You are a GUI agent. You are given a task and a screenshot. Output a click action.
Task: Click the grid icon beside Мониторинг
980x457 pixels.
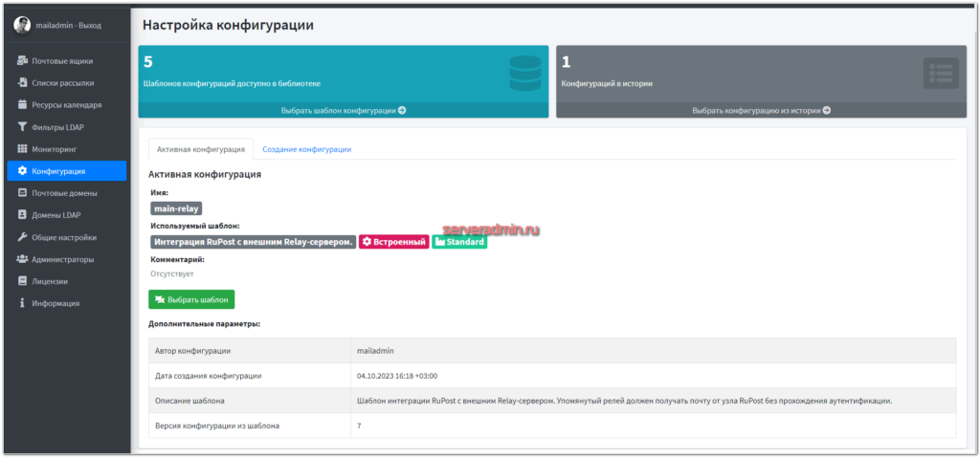pos(22,149)
